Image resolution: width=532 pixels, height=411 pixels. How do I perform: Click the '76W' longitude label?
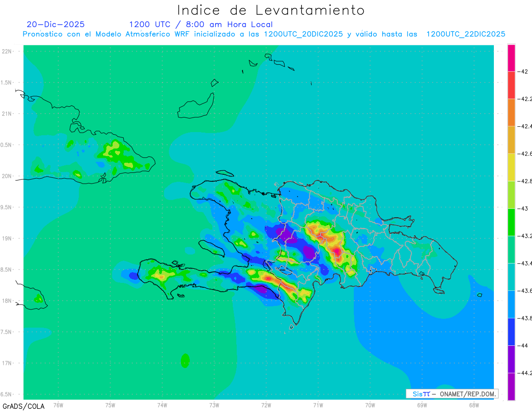click(x=58, y=405)
